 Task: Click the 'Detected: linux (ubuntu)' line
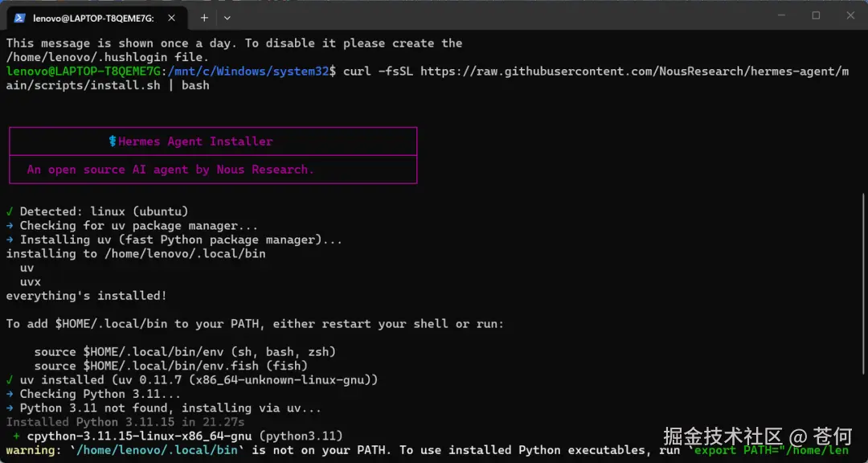[x=97, y=211]
